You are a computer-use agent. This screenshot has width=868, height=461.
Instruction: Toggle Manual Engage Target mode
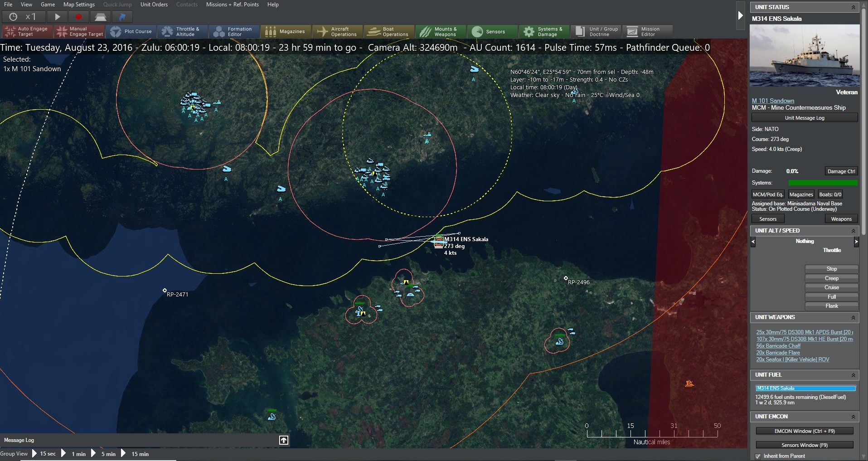pyautogui.click(x=79, y=31)
